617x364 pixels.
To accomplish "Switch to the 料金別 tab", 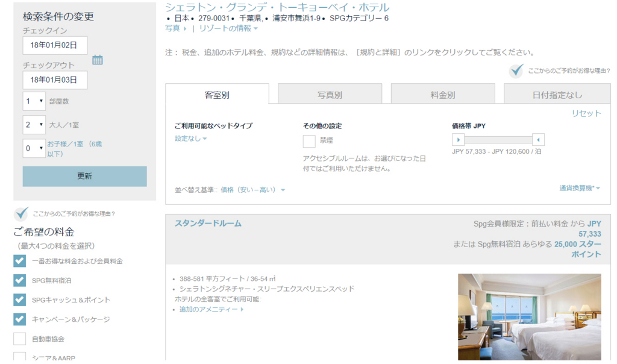I will click(x=442, y=95).
